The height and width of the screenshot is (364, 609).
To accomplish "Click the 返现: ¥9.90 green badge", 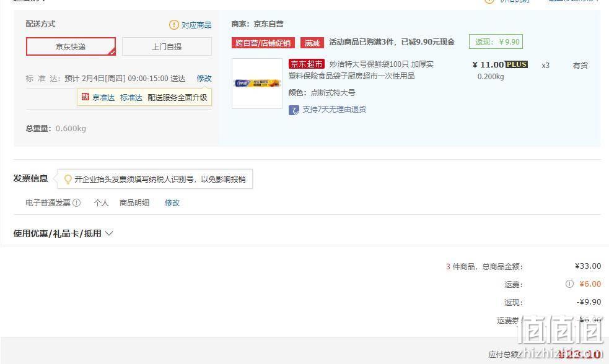I will tap(496, 41).
